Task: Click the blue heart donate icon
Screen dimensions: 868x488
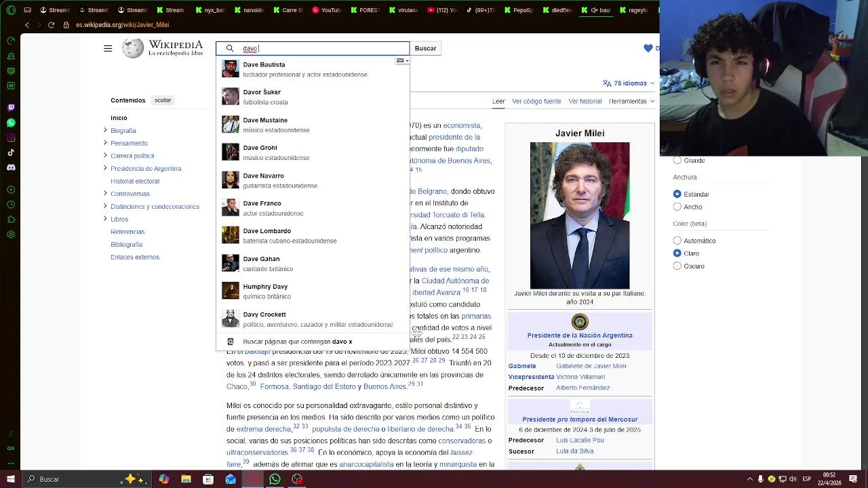Action: (648, 48)
